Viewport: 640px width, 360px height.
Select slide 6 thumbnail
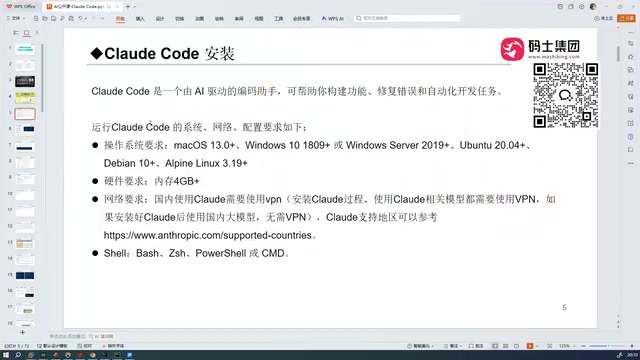click(x=25, y=130)
